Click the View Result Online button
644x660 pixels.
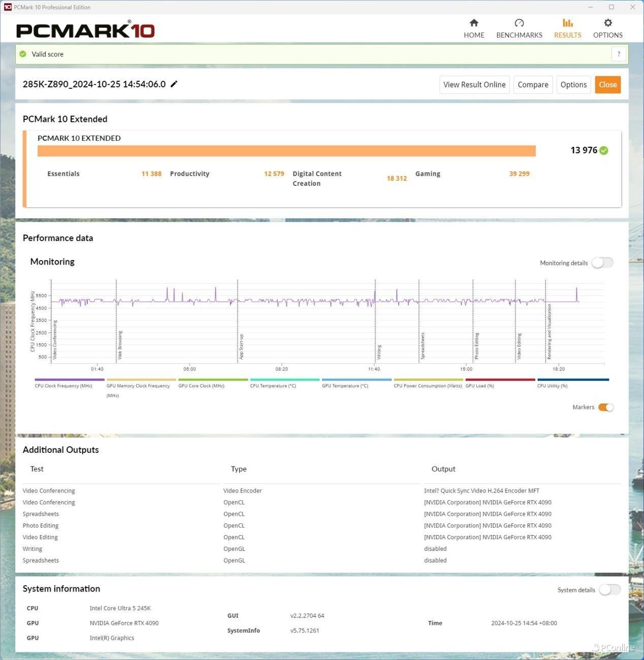click(474, 85)
